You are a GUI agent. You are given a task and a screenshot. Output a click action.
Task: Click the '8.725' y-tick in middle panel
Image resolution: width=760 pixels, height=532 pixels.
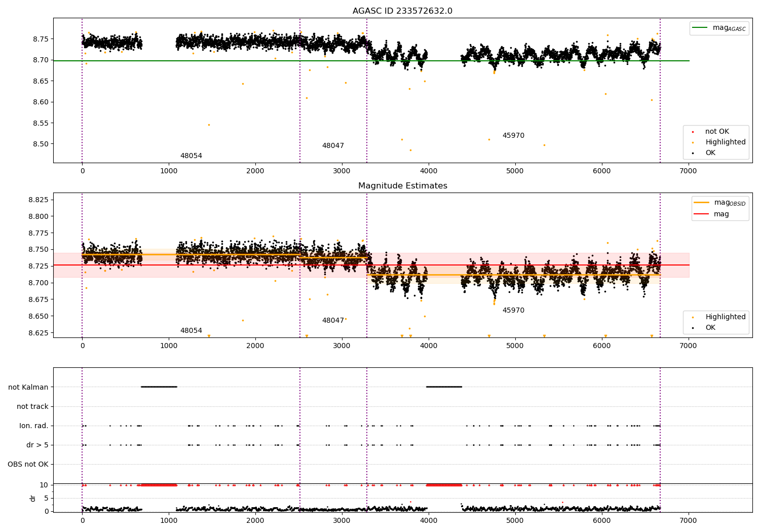click(39, 266)
